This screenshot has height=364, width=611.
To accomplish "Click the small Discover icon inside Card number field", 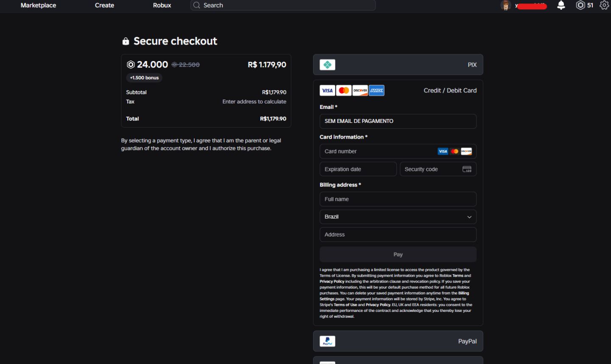I will (x=466, y=151).
